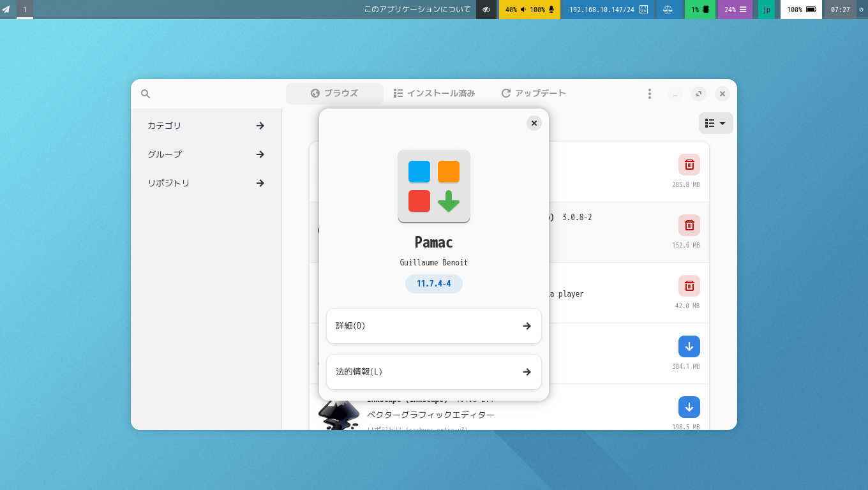Viewport: 868px width, 490px height.
Task: Open the three-dot main menu
Action: 650,94
